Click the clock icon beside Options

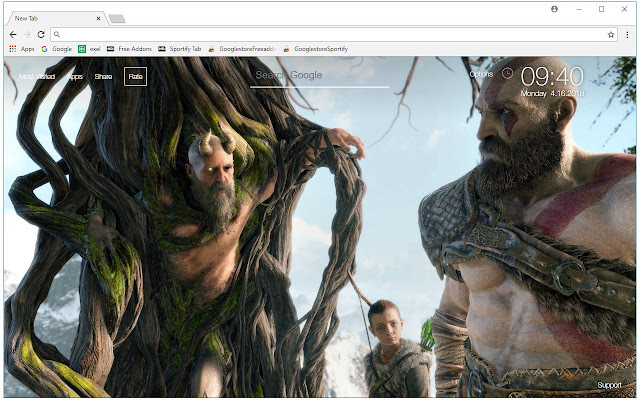pos(507,73)
